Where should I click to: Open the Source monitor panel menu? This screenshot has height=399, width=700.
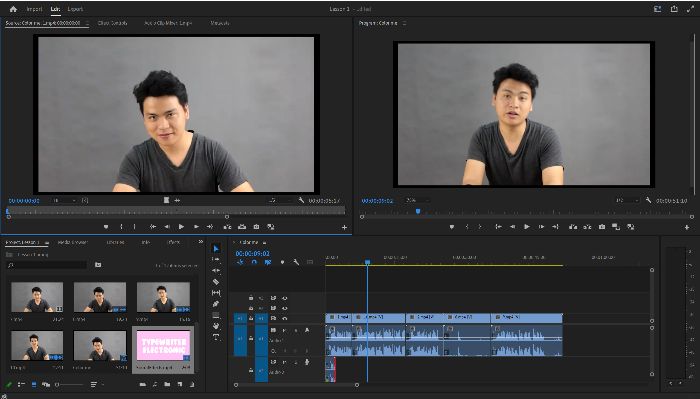87,23
